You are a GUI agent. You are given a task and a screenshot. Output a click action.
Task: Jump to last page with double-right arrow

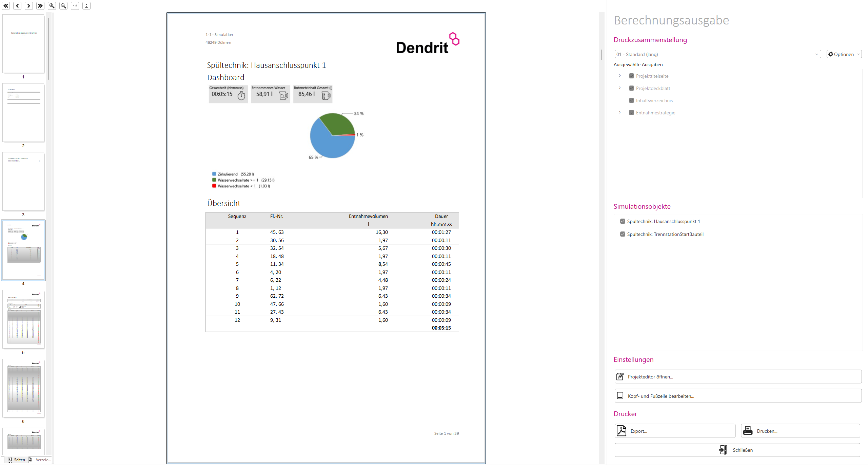point(40,6)
